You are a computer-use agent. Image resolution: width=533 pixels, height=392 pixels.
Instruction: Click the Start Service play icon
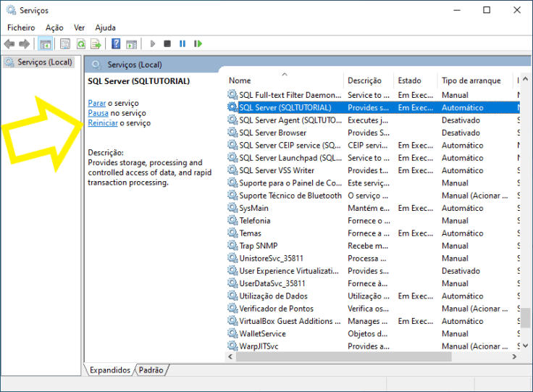click(153, 44)
